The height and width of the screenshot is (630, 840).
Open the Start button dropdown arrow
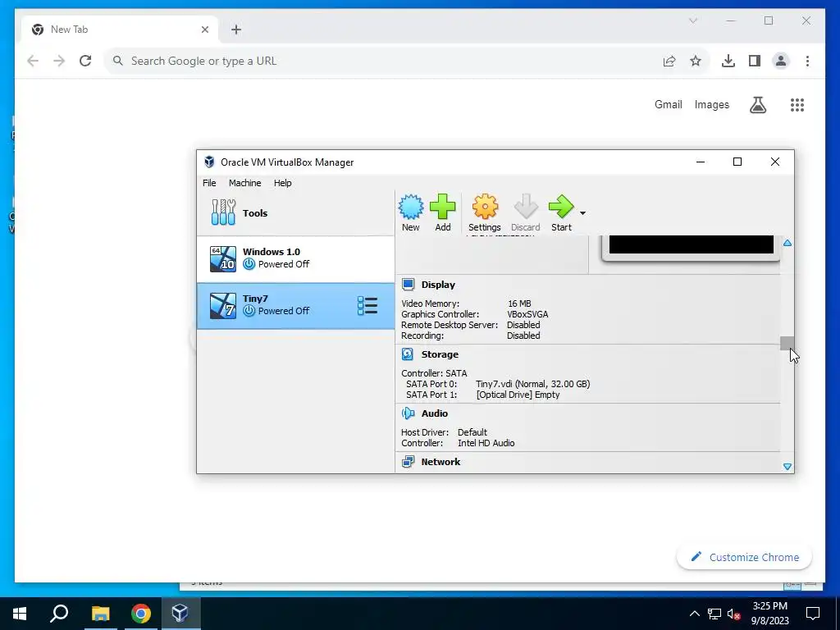pos(583,213)
